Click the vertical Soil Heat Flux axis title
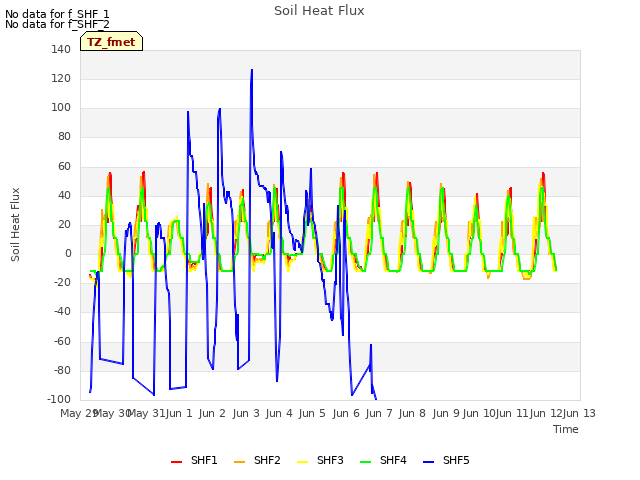This screenshot has width=640, height=480. click(15, 224)
